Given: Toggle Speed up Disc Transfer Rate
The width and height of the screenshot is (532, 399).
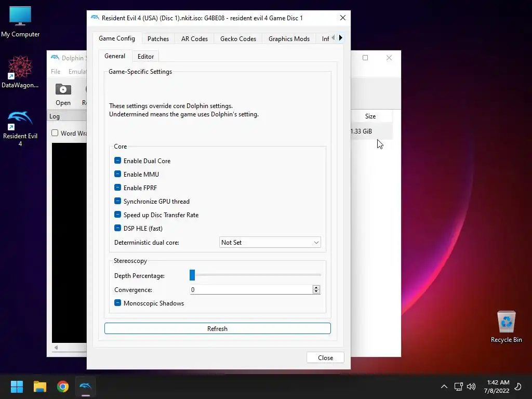Looking at the screenshot, I should 118,215.
